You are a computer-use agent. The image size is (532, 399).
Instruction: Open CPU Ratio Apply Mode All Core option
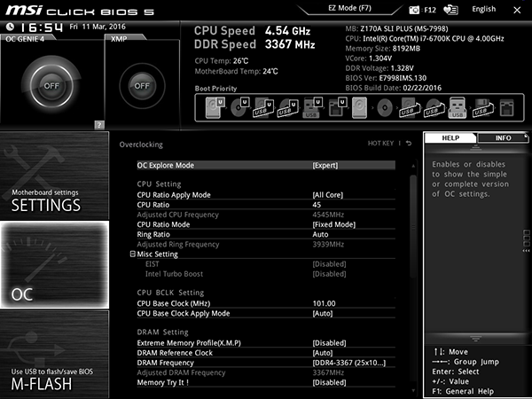coord(266,195)
